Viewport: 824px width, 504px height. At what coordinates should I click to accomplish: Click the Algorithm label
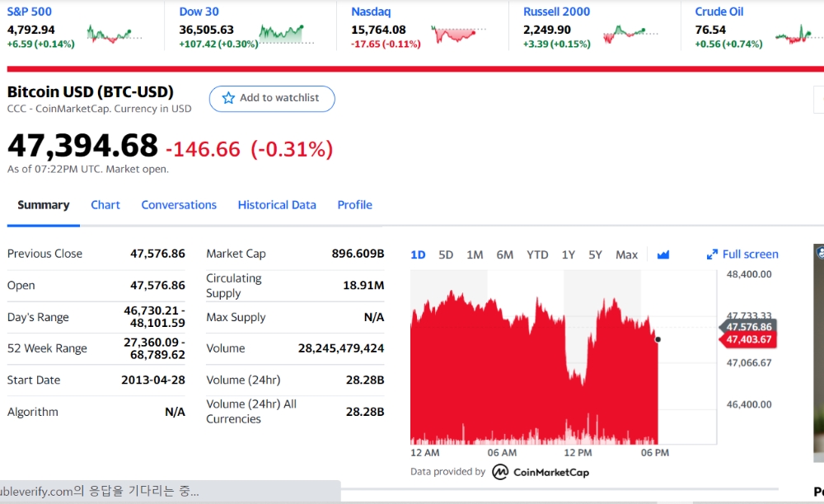(33, 412)
